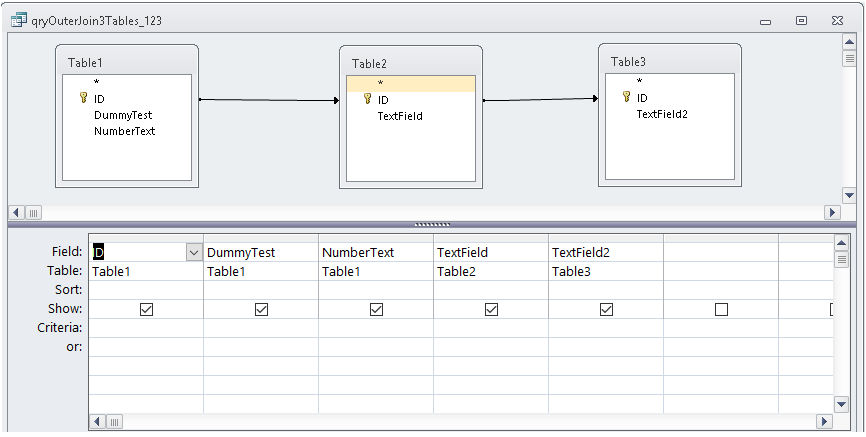The width and height of the screenshot is (866, 437).
Task: Open the Field dropdown in first grid column
Action: tap(194, 252)
